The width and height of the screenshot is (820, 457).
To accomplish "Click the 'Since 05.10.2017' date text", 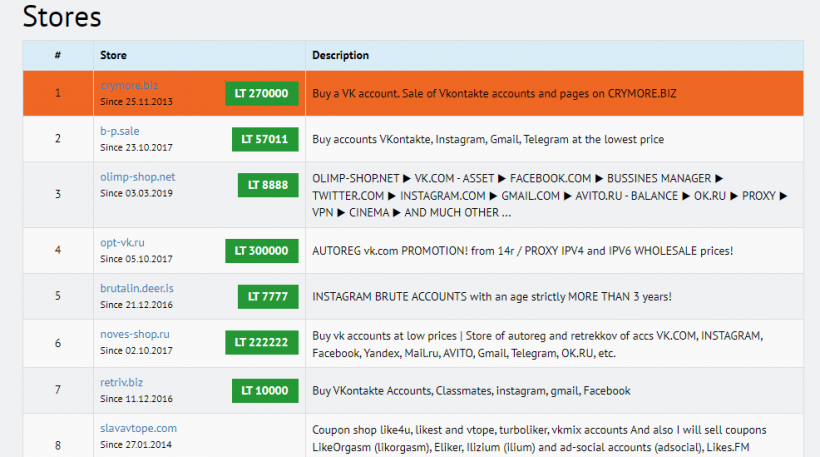I will point(136,259).
